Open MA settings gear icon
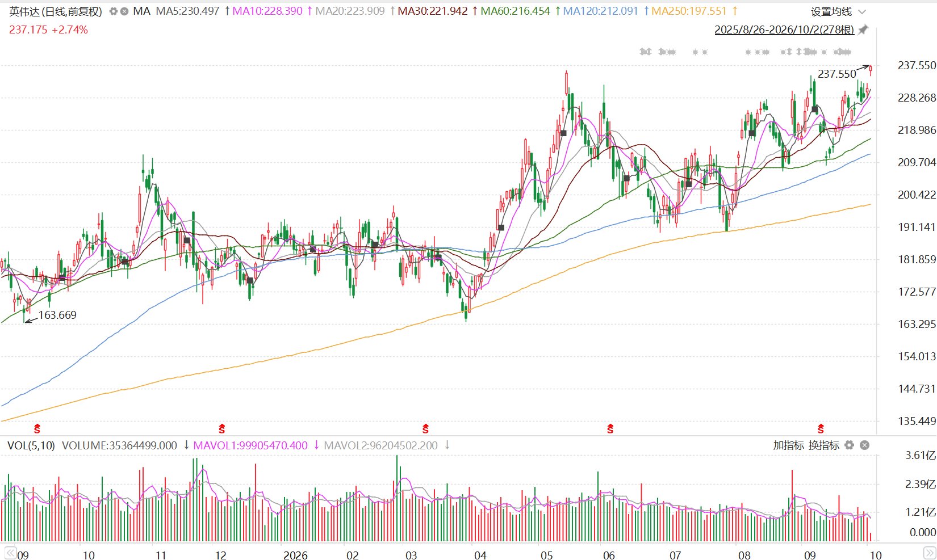Image resolution: width=937 pixels, height=560 pixels. [x=113, y=11]
